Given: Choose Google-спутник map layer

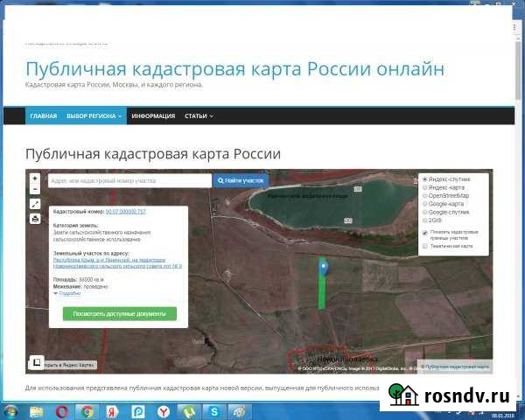Looking at the screenshot, I should [x=425, y=213].
